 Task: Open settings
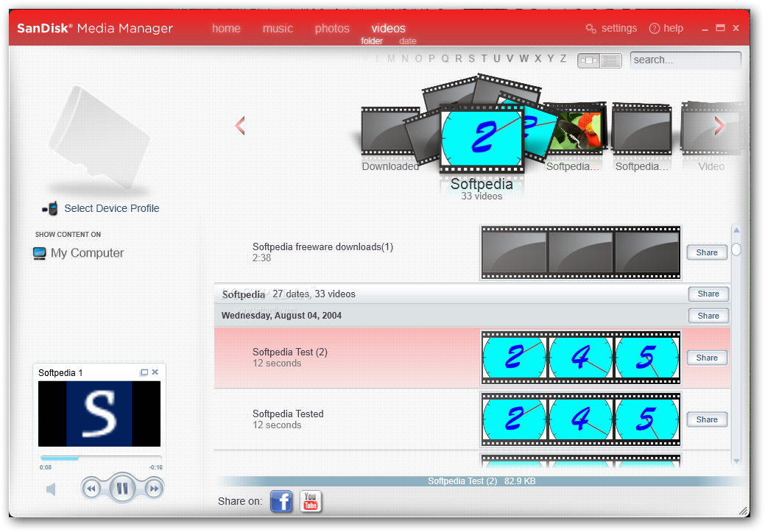tap(611, 28)
